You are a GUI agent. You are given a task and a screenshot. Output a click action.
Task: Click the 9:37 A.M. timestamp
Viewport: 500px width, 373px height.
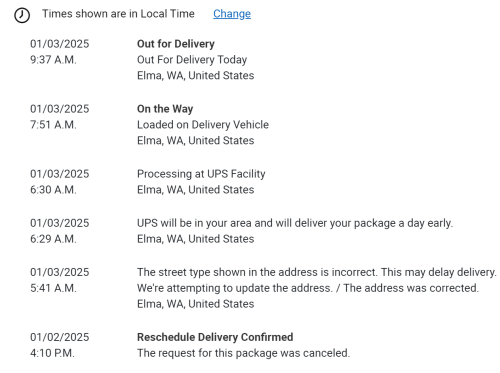pos(53,60)
